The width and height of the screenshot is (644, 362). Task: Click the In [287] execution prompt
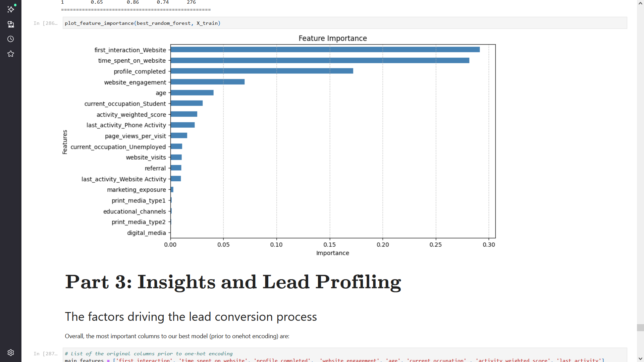click(45, 354)
